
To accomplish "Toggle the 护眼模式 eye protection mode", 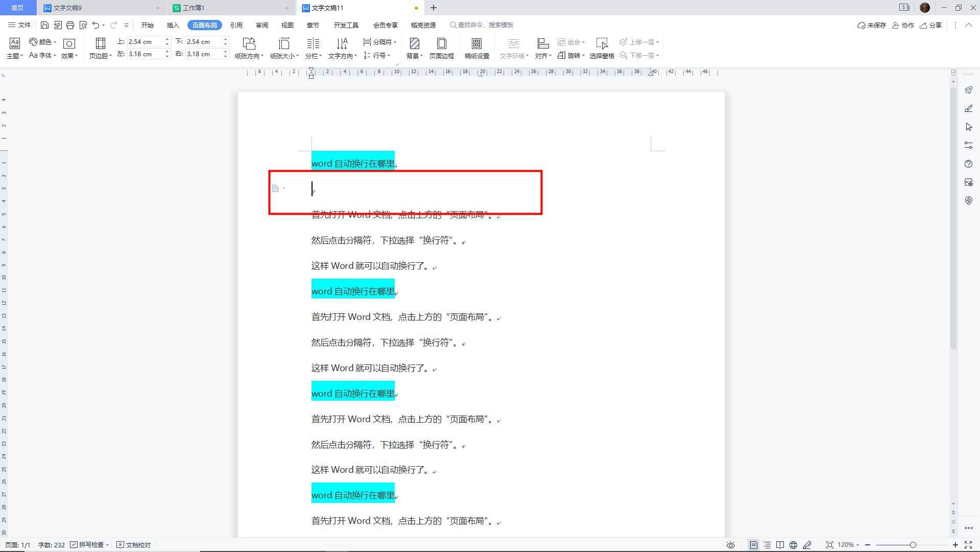I will point(730,545).
